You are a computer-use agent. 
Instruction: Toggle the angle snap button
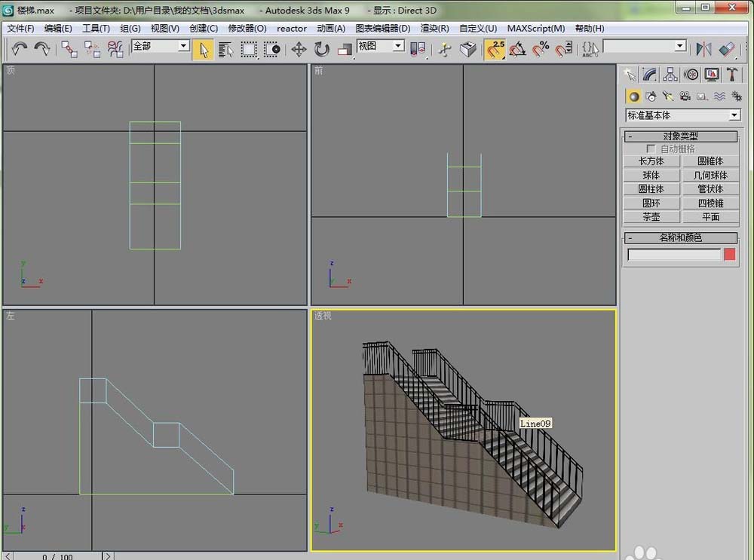(517, 49)
